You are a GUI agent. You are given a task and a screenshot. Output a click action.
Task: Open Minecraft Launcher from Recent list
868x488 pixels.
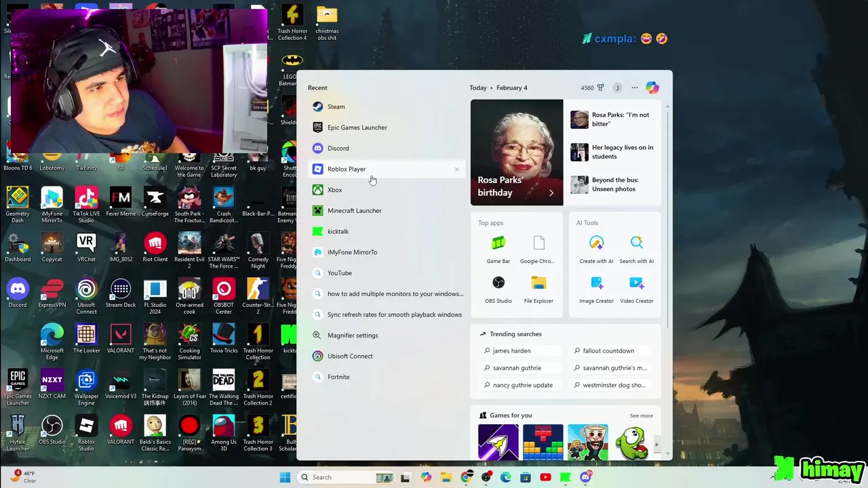[387, 211]
